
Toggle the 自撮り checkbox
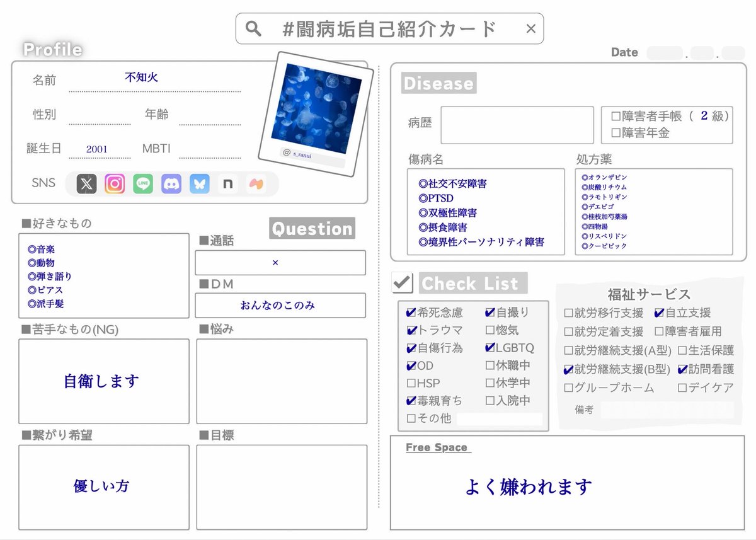coord(490,312)
